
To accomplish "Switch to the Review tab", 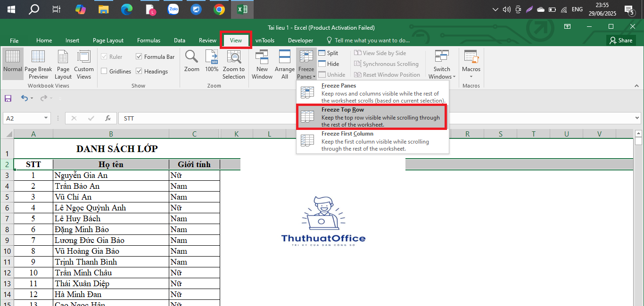I will [x=207, y=40].
